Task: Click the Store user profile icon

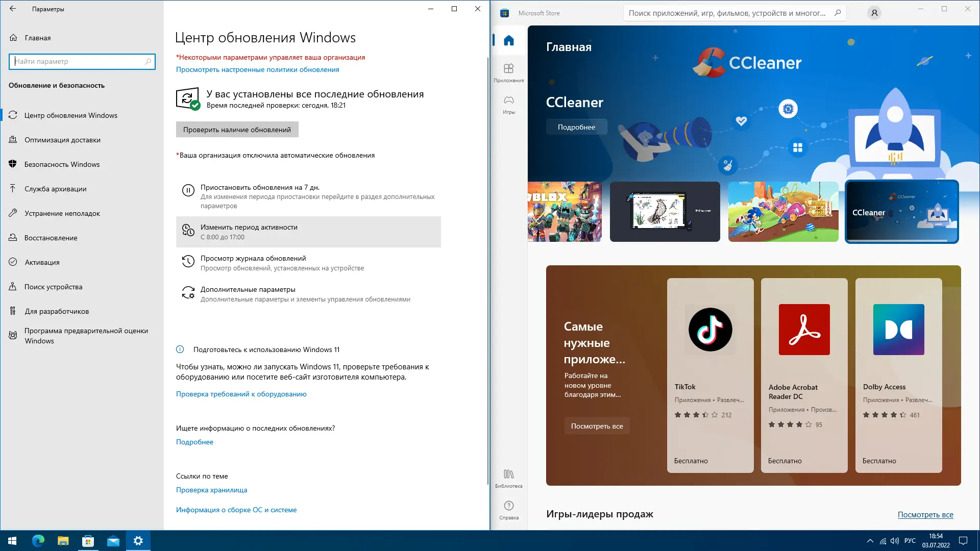Action: point(874,13)
